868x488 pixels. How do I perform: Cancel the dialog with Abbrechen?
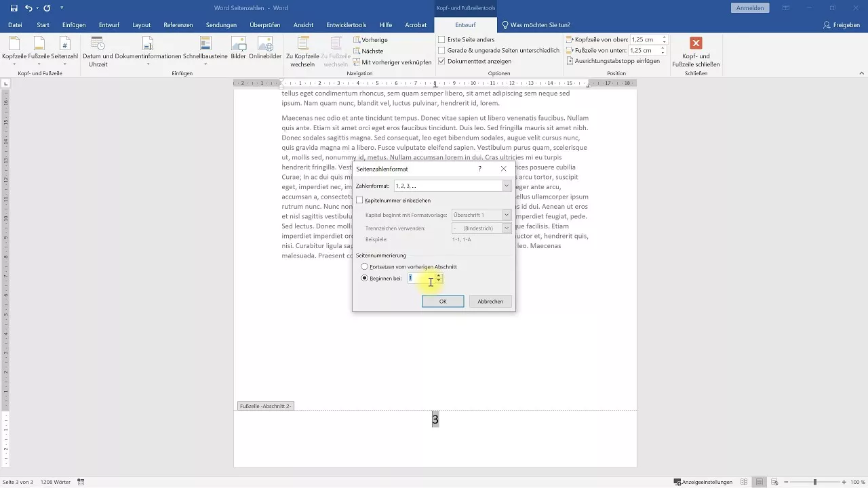(x=490, y=301)
